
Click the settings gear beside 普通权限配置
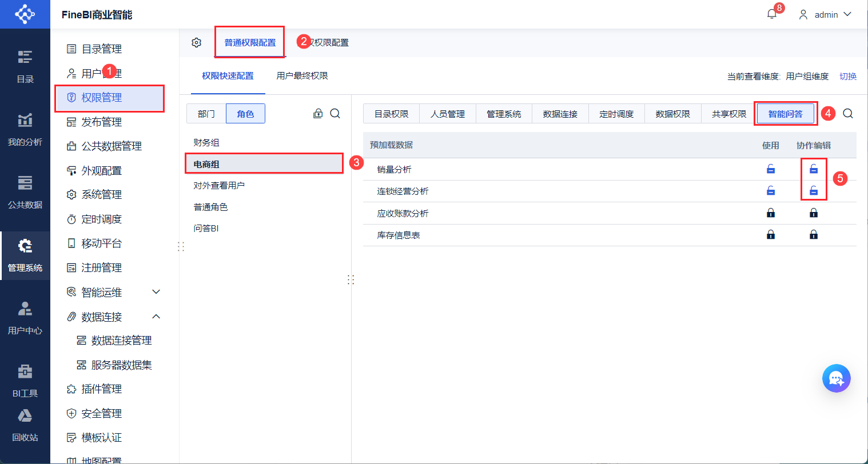tap(197, 43)
